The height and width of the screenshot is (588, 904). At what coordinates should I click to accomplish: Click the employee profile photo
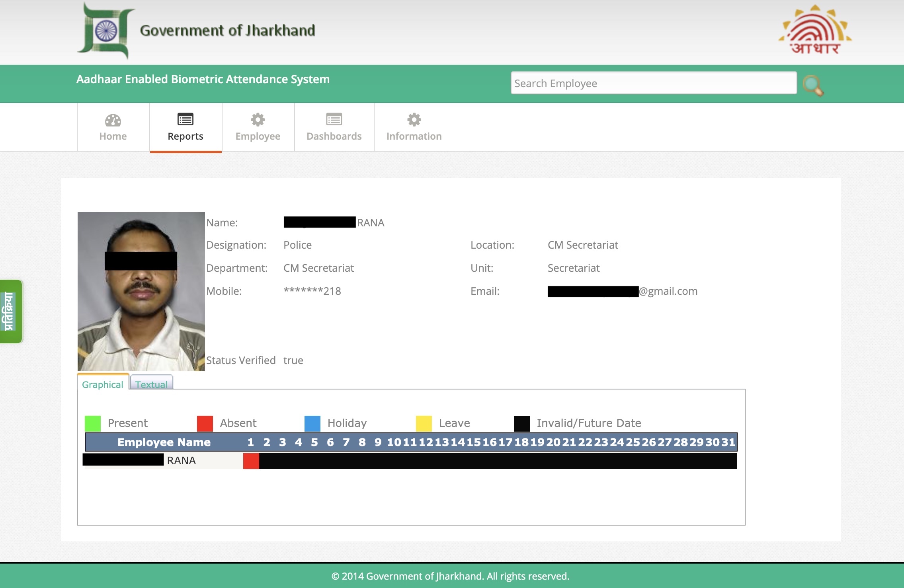141,291
